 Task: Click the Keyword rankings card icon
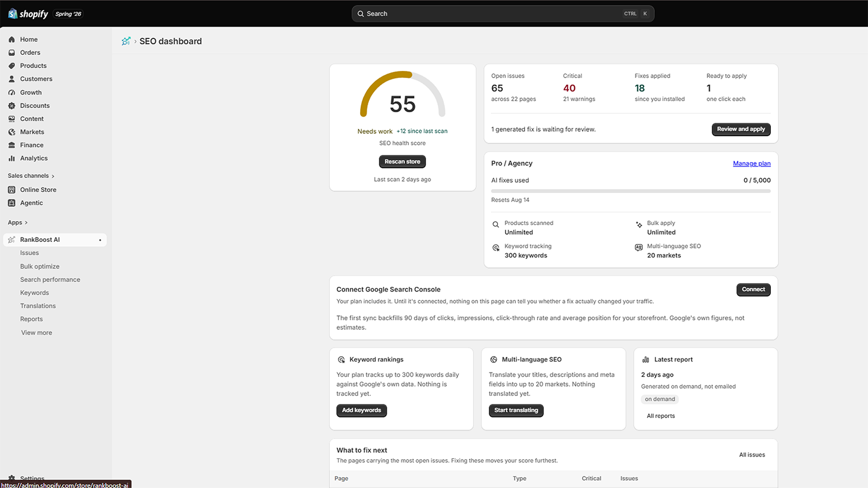[x=341, y=359]
